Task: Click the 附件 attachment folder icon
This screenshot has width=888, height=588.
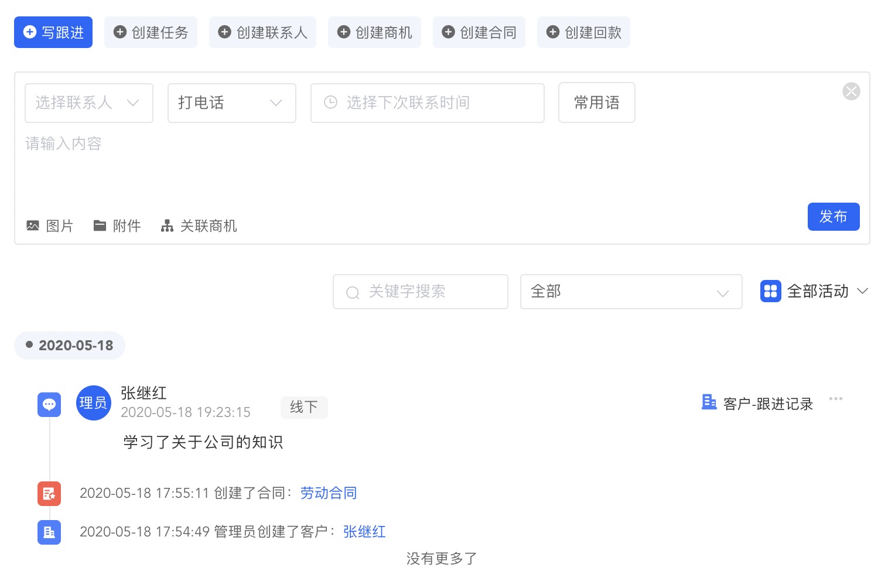Action: coord(100,225)
